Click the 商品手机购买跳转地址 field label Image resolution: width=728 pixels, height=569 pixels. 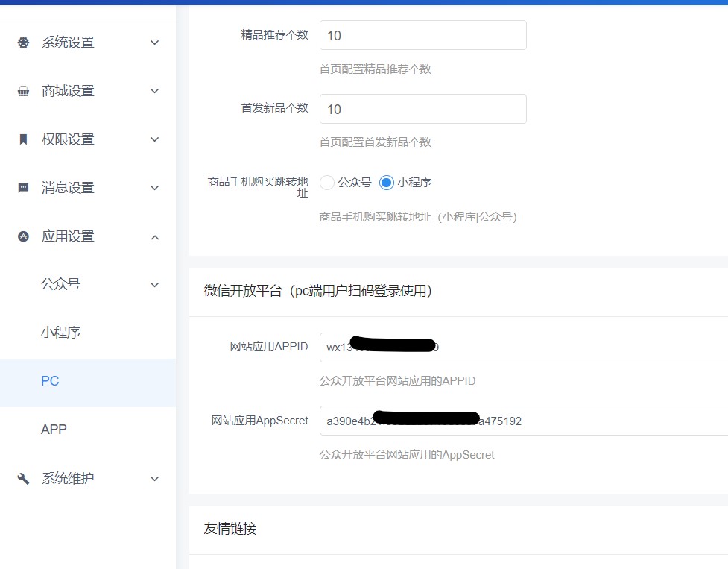(258, 188)
